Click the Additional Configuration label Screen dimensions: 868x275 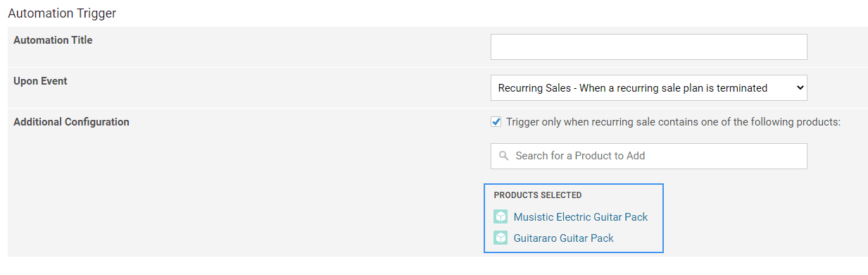tap(71, 122)
